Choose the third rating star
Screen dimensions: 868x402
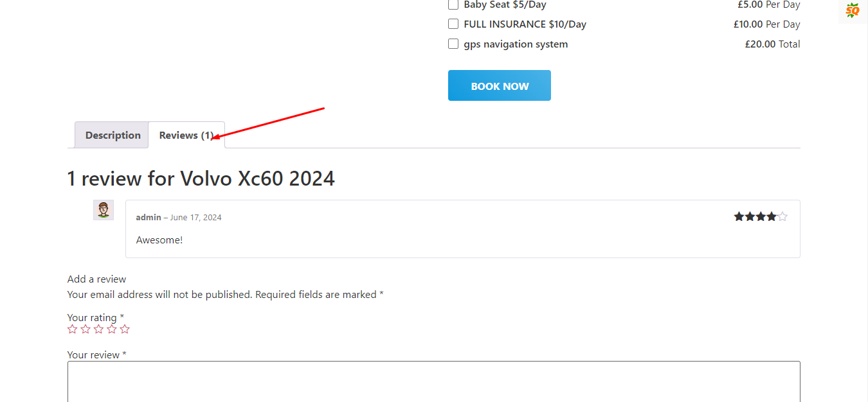pyautogui.click(x=98, y=329)
